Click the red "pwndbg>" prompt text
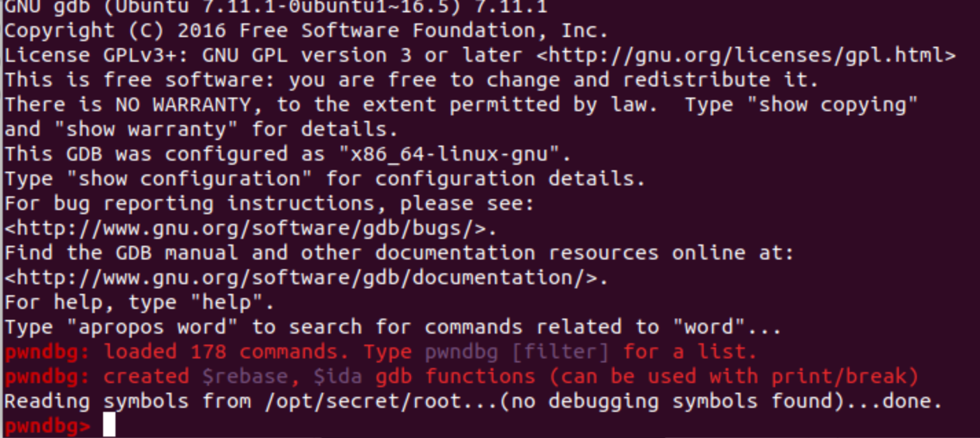Image resolution: width=980 pixels, height=438 pixels. pyautogui.click(x=47, y=426)
